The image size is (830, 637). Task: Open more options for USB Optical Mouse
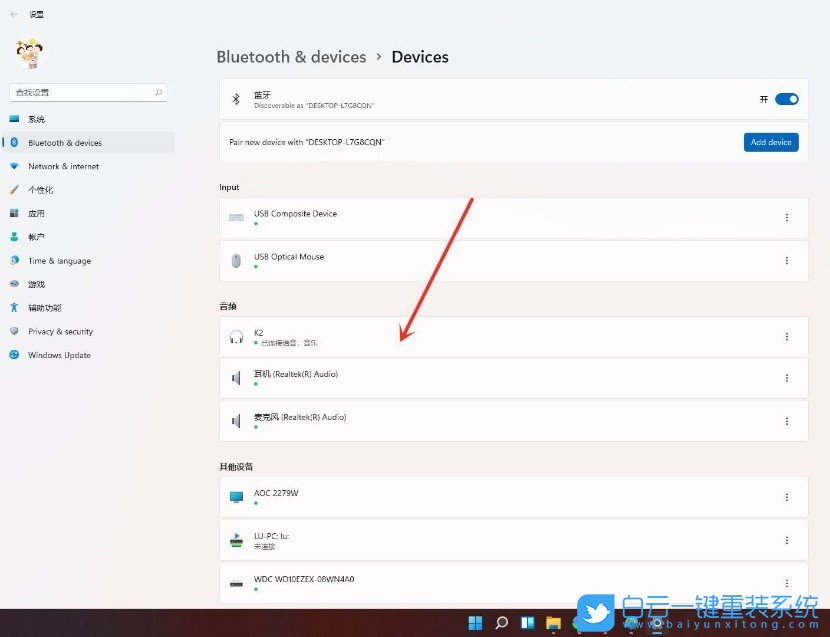786,260
